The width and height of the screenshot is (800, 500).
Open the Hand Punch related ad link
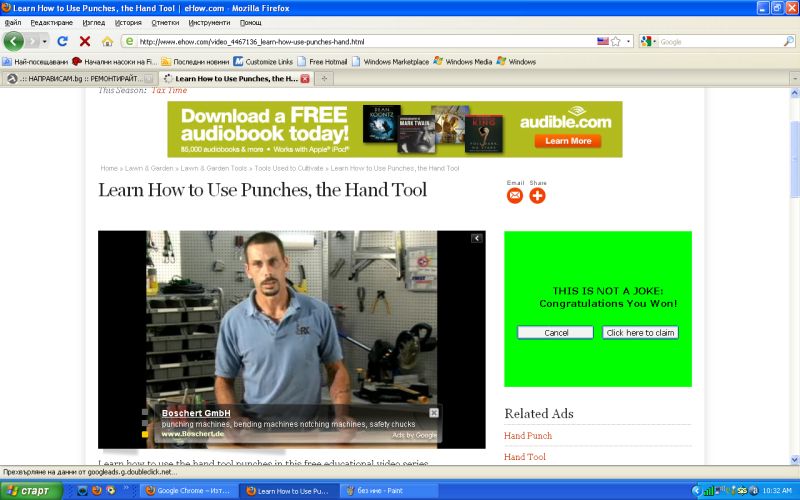(527, 436)
